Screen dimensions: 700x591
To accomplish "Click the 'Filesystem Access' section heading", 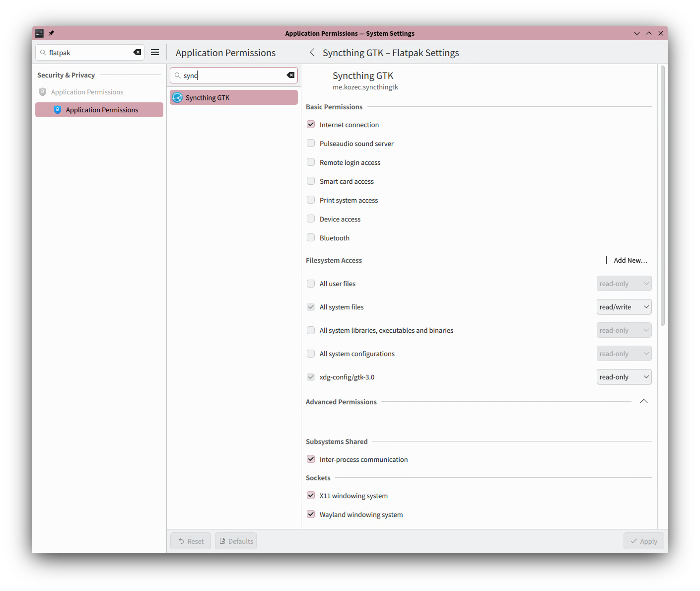I will click(x=334, y=260).
